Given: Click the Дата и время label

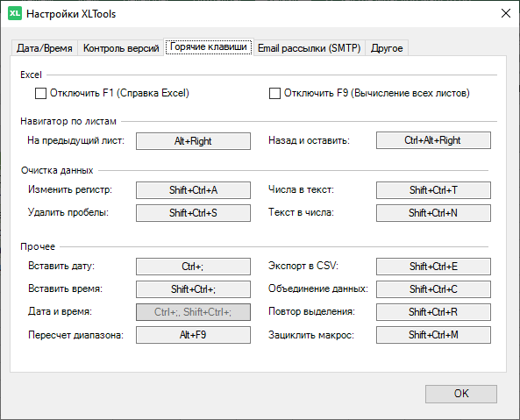Looking at the screenshot, I should pyautogui.click(x=60, y=311).
